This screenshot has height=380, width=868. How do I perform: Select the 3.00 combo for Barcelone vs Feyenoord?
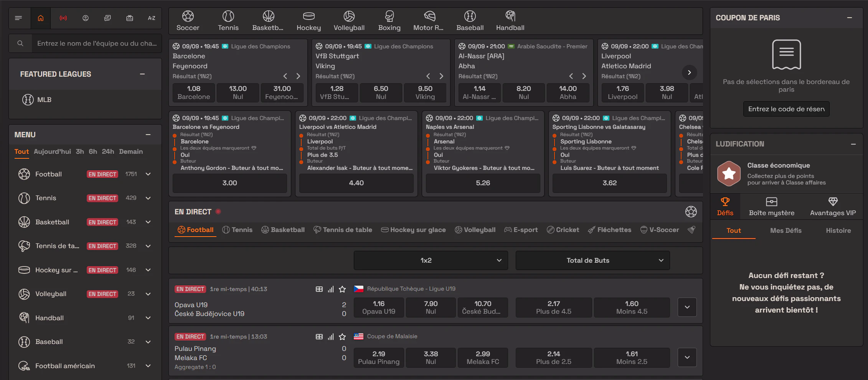point(230,183)
